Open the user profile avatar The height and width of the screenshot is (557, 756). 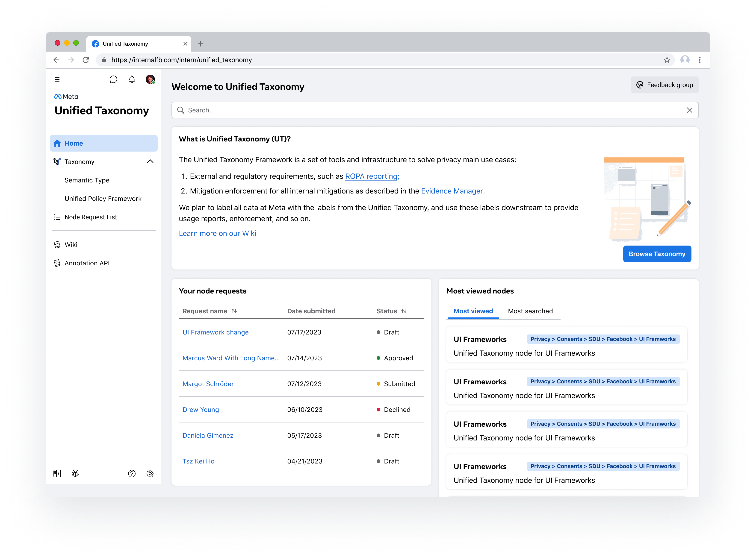click(150, 79)
